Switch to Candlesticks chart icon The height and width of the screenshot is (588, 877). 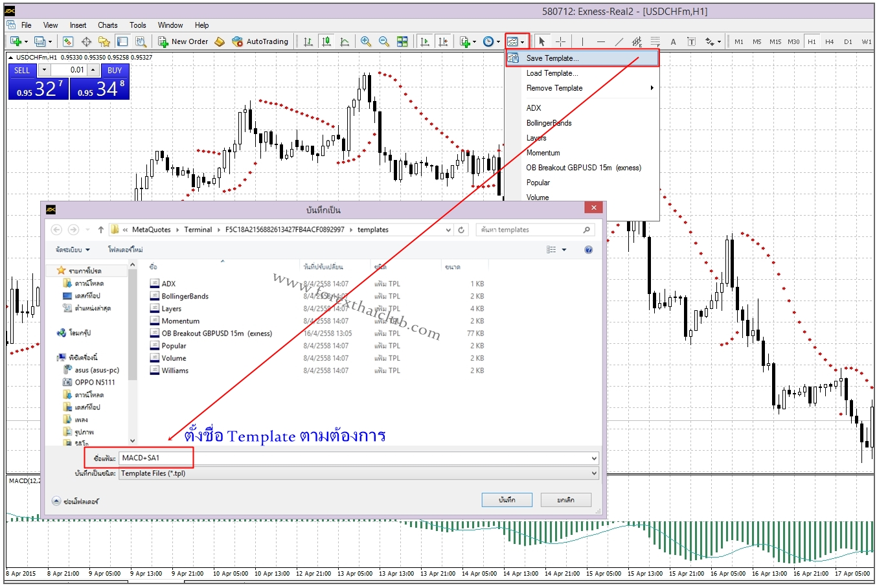pyautogui.click(x=326, y=41)
